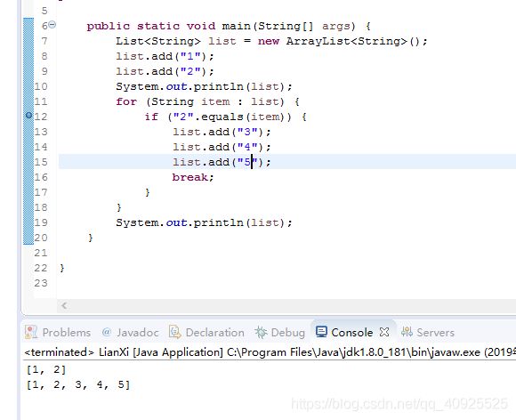
Task: Click the Debug bug icon
Action: point(261,332)
